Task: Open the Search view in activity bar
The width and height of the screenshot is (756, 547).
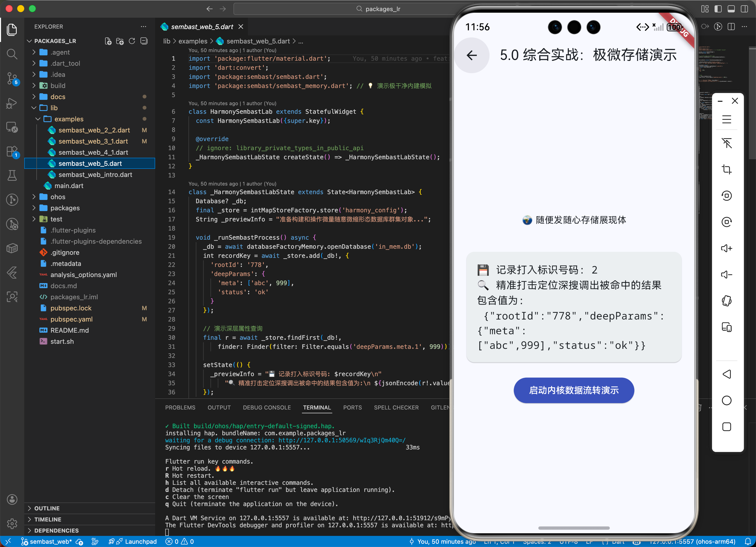Action: pos(12,54)
